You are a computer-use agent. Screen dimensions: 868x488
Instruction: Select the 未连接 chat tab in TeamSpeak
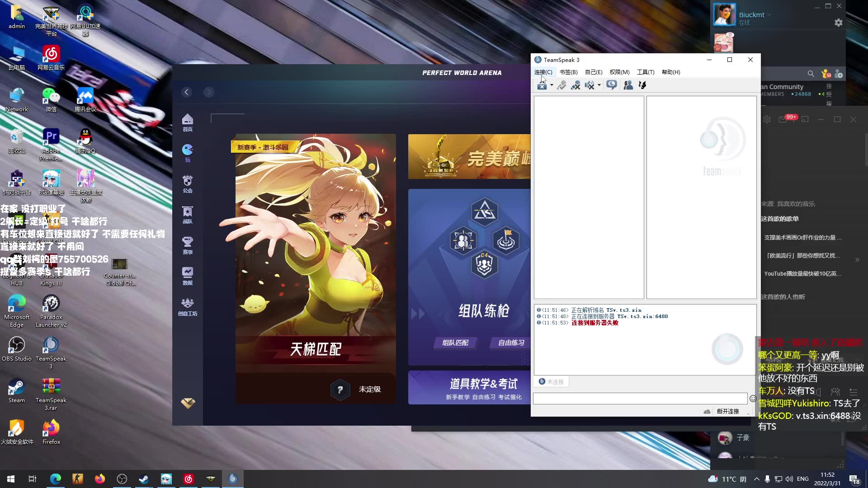pos(551,382)
